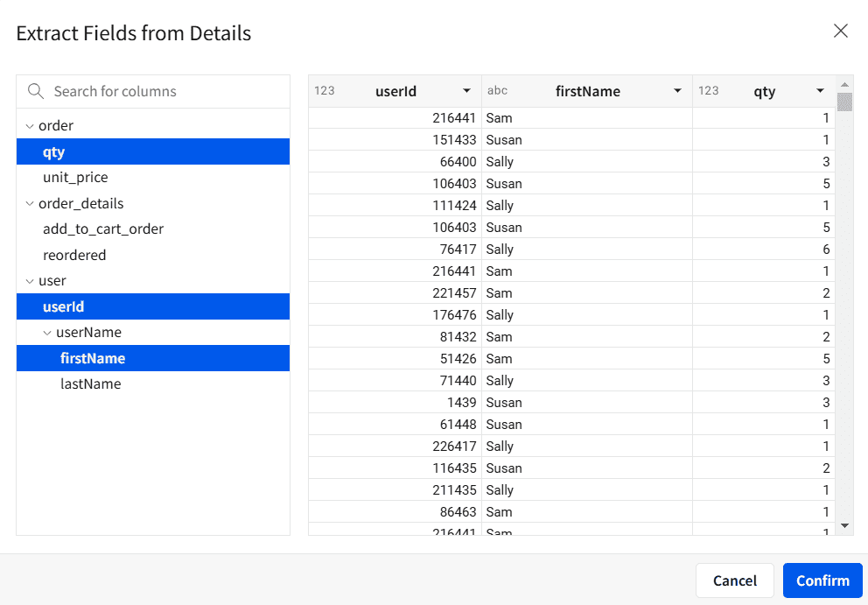868x605 pixels.
Task: Open the firstName column dropdown arrow
Action: point(677,91)
